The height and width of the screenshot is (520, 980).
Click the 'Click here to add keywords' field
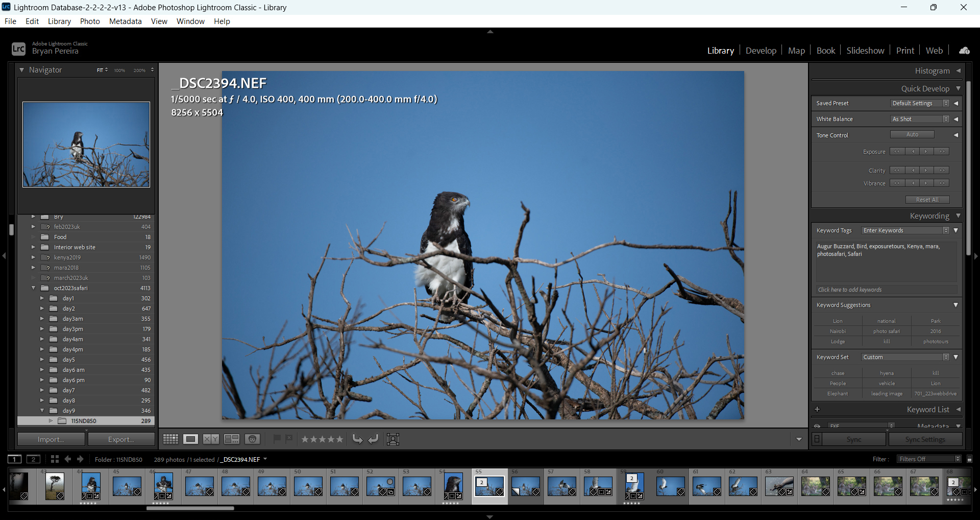[886, 290]
